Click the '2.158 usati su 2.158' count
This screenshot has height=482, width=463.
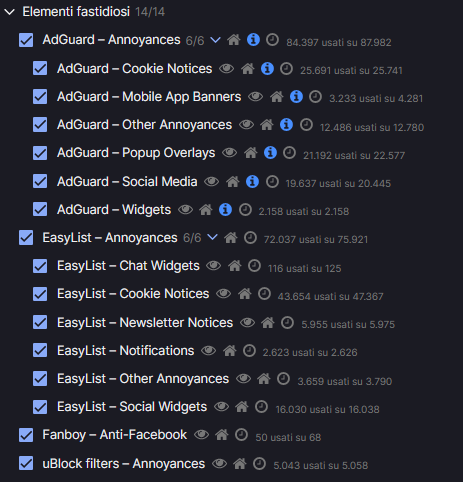coord(304,211)
